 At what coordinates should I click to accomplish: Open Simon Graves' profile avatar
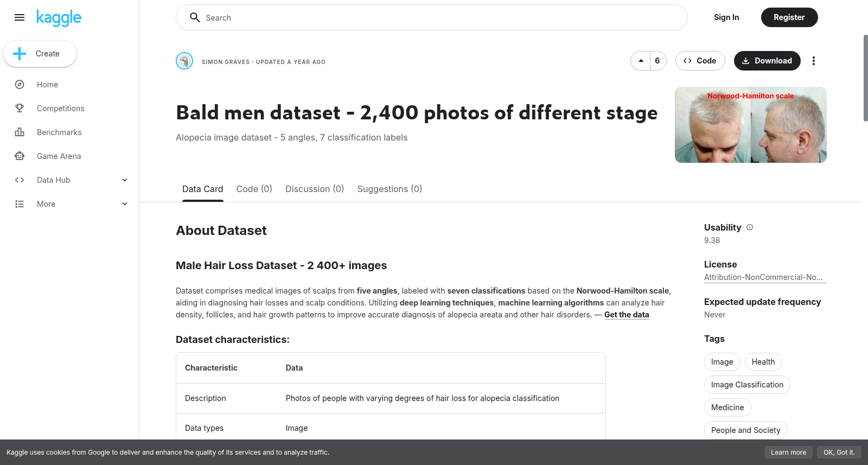[x=184, y=61]
